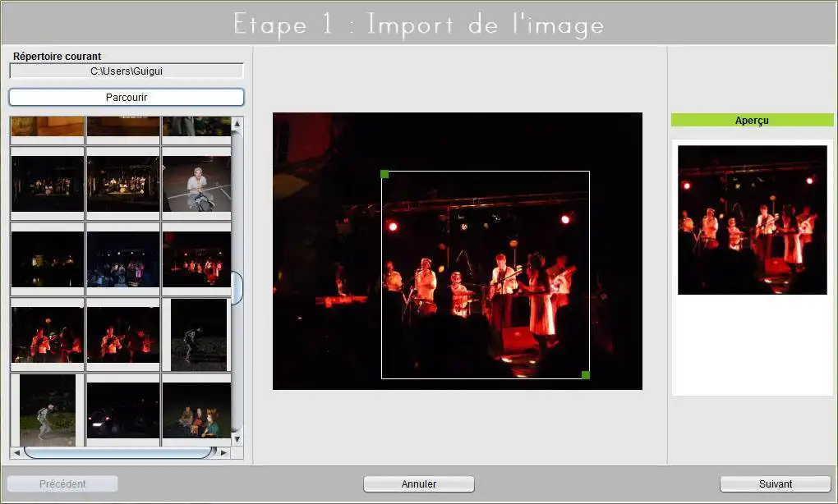Click the green Aperçu header bar
Image resolution: width=838 pixels, height=504 pixels.
coord(752,120)
